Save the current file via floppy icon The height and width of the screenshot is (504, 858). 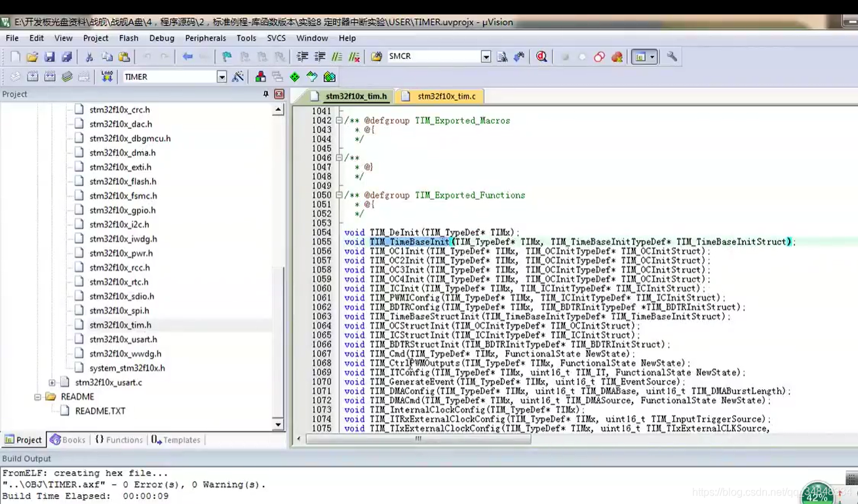[x=49, y=57]
